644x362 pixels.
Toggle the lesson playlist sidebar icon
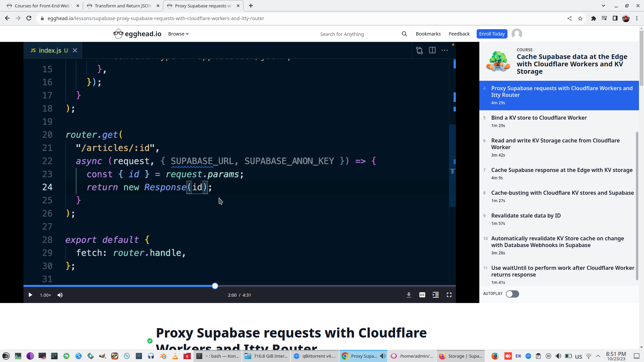coord(436,295)
